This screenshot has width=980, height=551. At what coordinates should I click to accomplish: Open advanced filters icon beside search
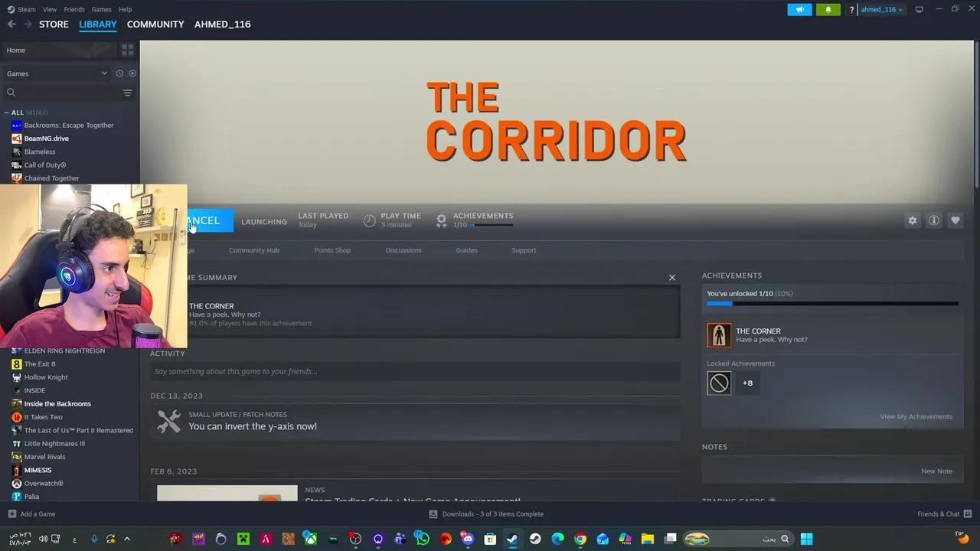pos(127,93)
